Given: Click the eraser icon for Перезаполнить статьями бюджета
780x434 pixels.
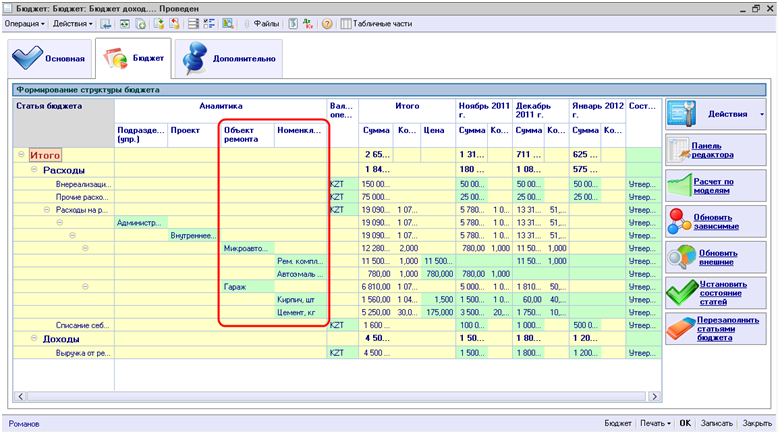Looking at the screenshot, I should 679,330.
